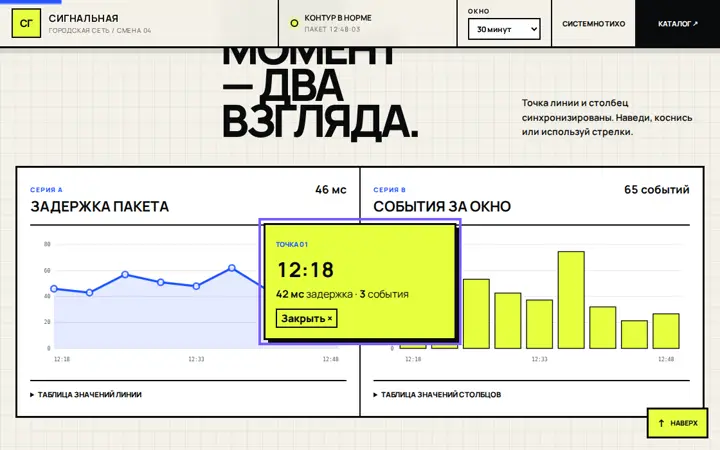This screenshot has width=720, height=450.
Task: Click the large 12:18 time in the tooltip
Action: (306, 270)
